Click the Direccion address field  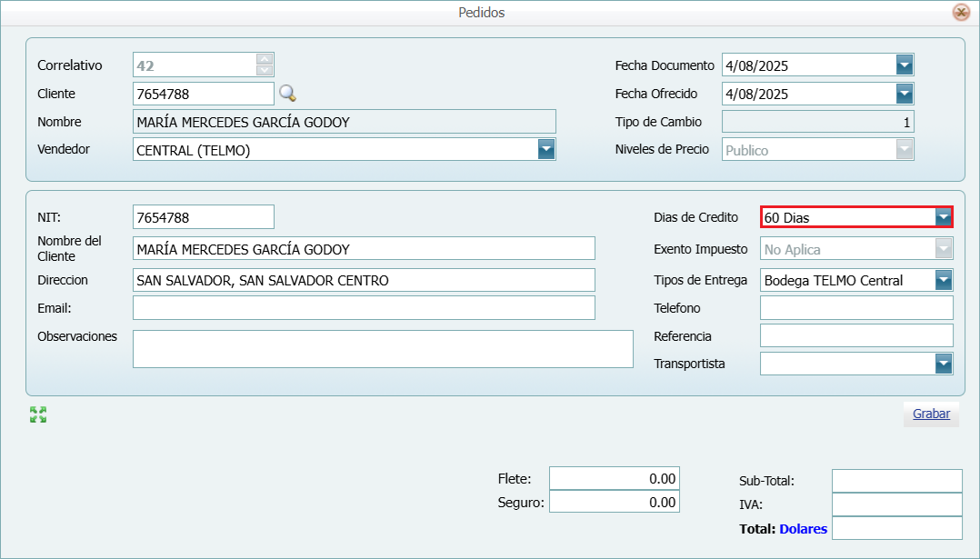tap(364, 280)
